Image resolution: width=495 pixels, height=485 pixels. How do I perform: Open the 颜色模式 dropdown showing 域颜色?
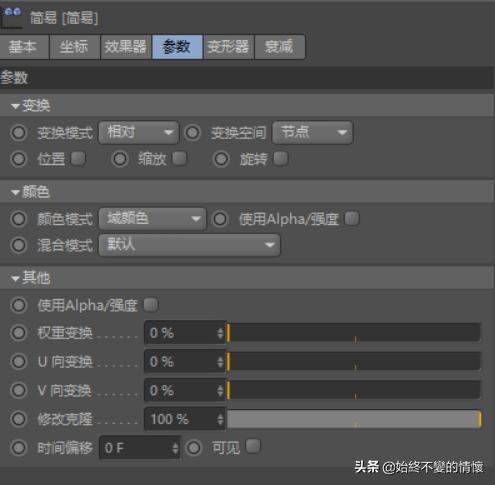tap(152, 219)
